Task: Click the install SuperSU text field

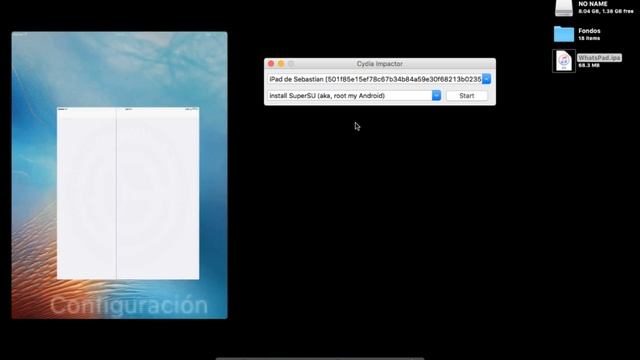Action: [350, 96]
